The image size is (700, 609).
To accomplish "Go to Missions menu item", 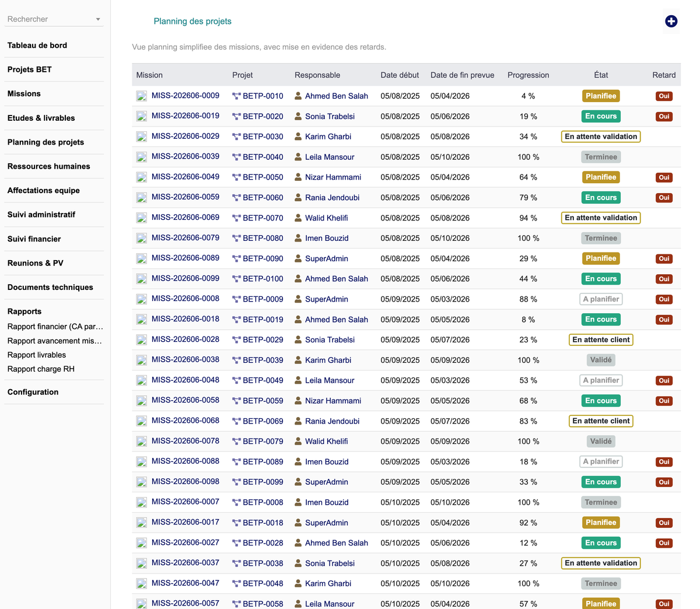I will point(24,94).
